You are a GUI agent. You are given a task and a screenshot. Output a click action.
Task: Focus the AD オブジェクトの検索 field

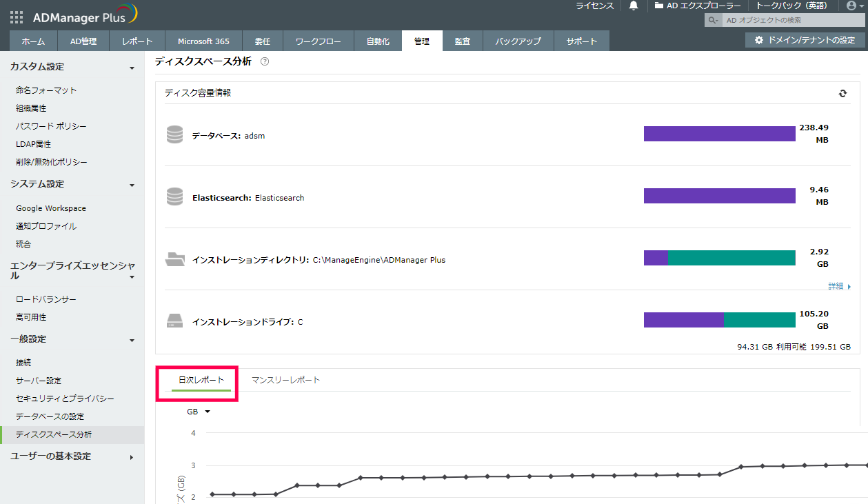(793, 21)
